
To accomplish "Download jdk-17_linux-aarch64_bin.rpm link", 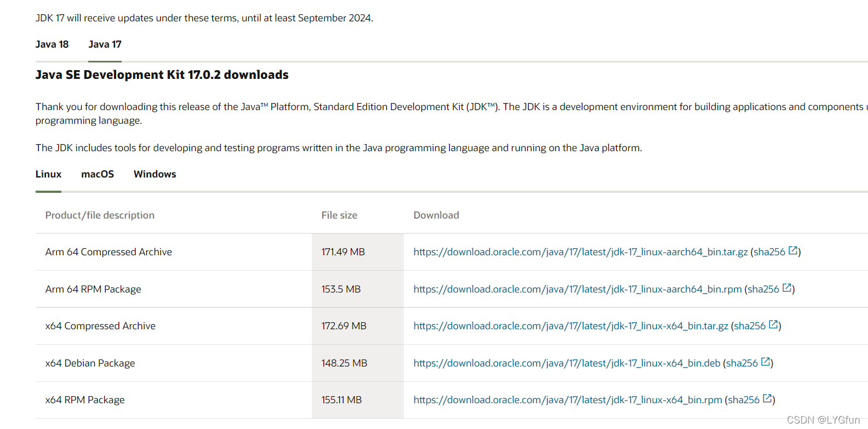I will point(578,289).
